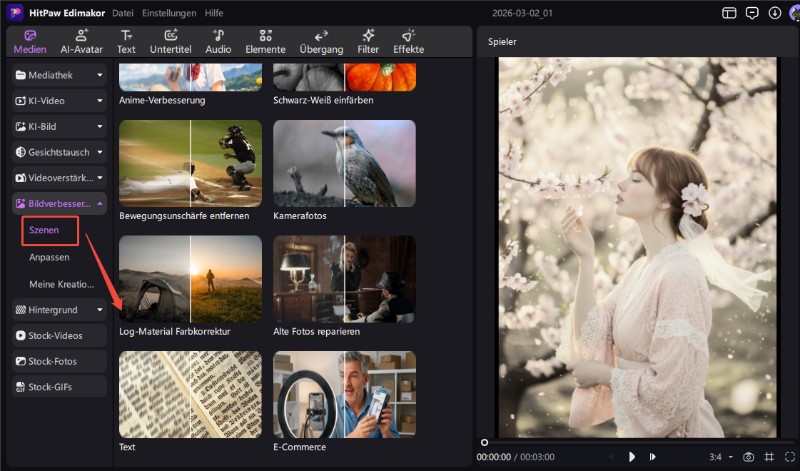The height and width of the screenshot is (471, 800).
Task: Click the player progress slider handle
Action: click(485, 442)
